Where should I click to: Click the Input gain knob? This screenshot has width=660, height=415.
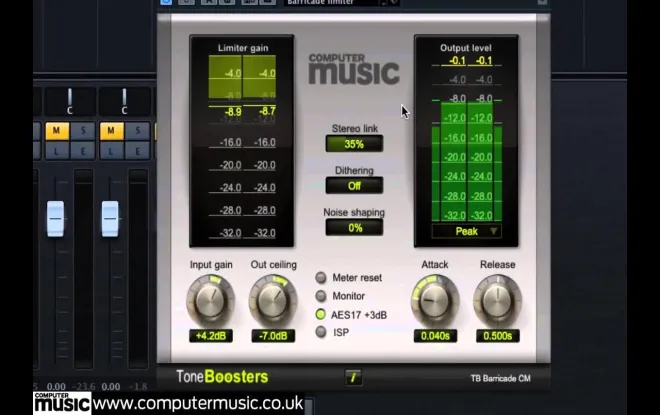point(210,300)
